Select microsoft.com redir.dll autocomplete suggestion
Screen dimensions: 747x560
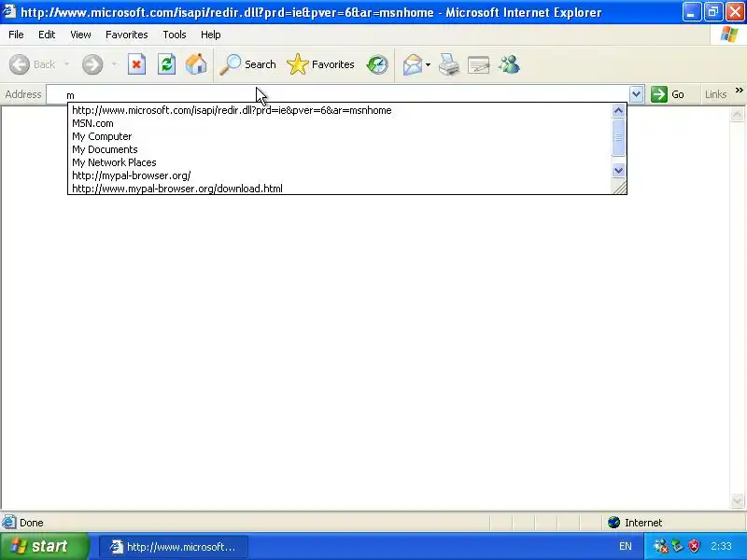pos(339,110)
